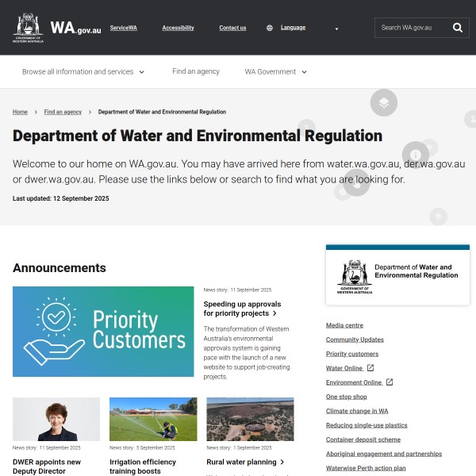Click the irrigation sprinkler news thumbnail

point(153,419)
